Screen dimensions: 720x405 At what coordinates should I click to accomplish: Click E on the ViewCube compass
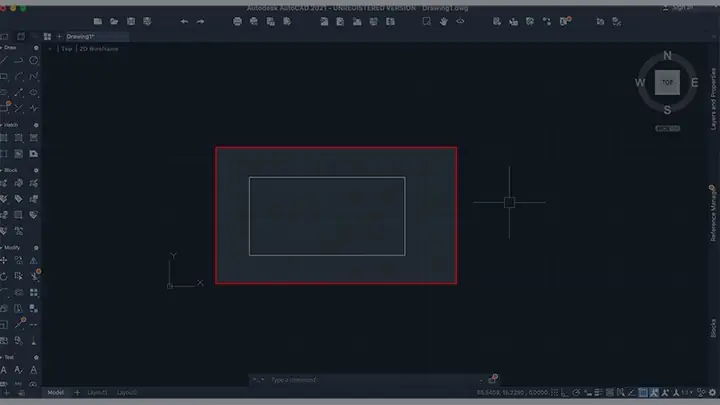(695, 83)
